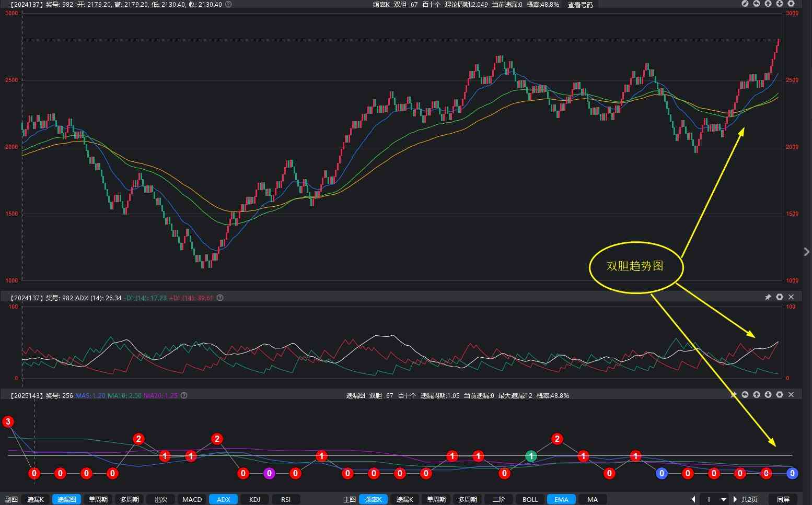
Task: Expand the right side panel chevron
Action: 806,252
